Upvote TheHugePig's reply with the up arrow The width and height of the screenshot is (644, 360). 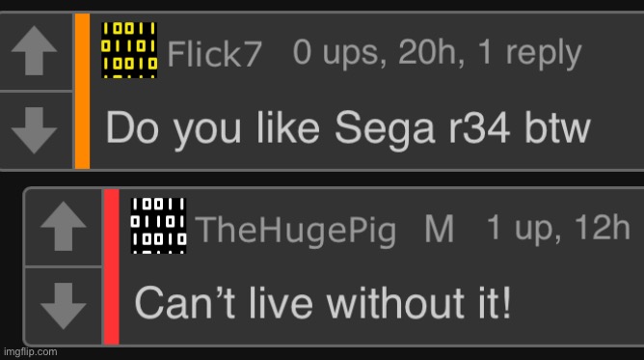(64, 227)
